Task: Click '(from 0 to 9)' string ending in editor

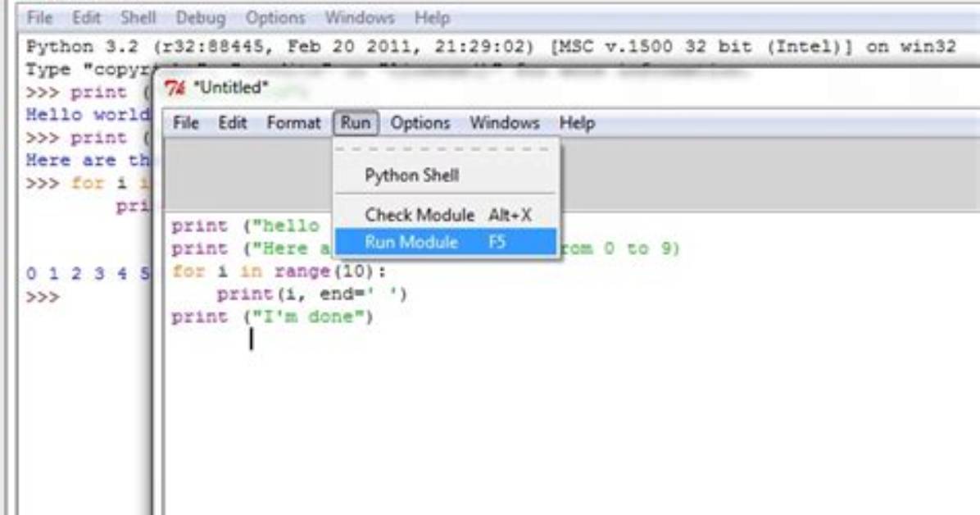Action: click(x=619, y=249)
